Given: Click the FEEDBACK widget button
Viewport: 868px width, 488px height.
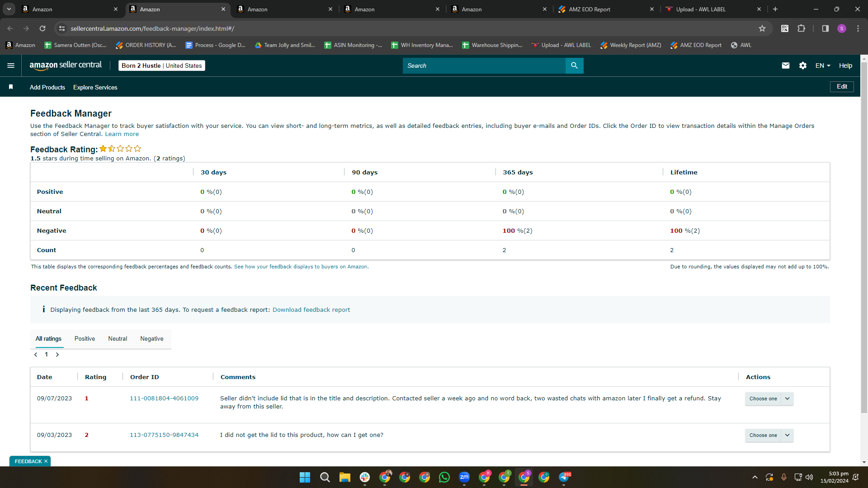Looking at the screenshot, I should tap(28, 461).
